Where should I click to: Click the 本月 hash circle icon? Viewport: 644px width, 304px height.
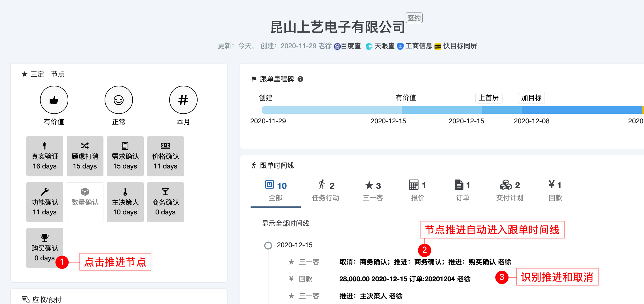pyautogui.click(x=183, y=100)
